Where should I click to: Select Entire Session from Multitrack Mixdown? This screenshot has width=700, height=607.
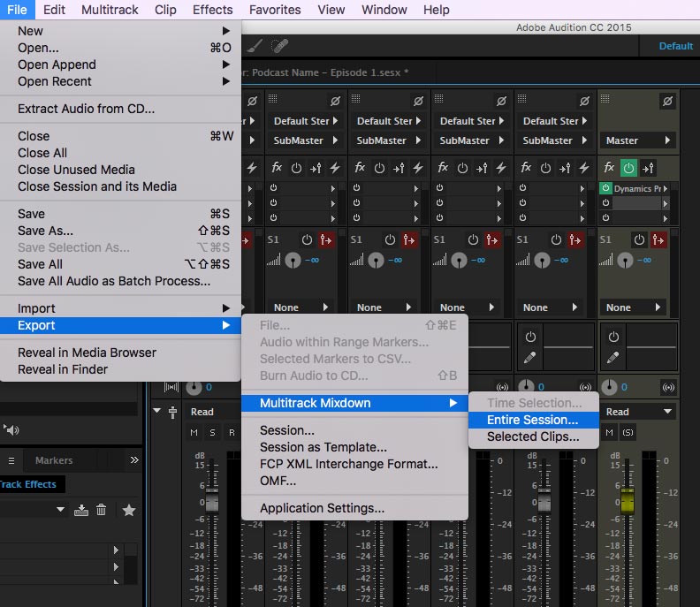pyautogui.click(x=532, y=420)
